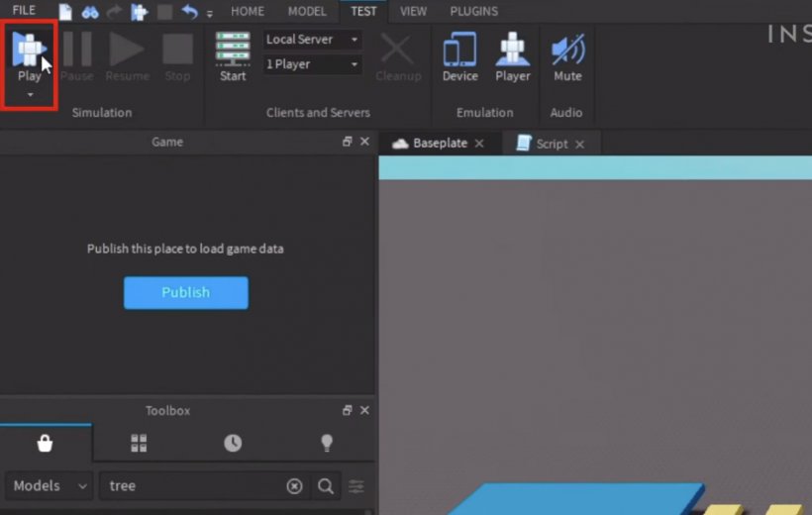
Task: Click the Stop simulation button
Action: click(x=177, y=55)
